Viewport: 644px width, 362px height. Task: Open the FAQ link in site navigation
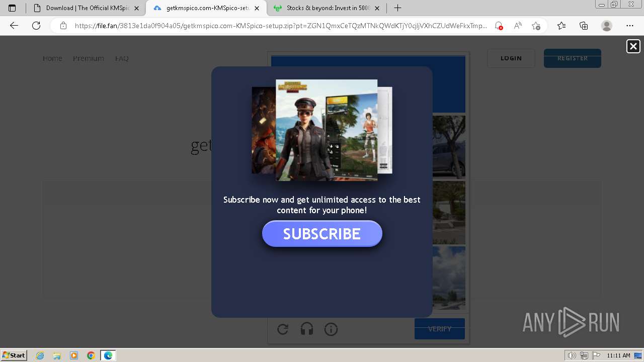[x=122, y=58]
